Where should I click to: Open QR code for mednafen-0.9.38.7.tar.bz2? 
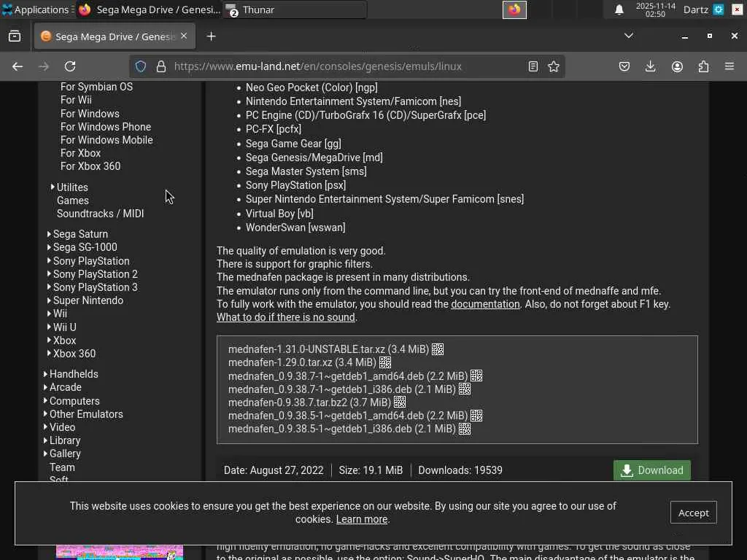tap(400, 402)
